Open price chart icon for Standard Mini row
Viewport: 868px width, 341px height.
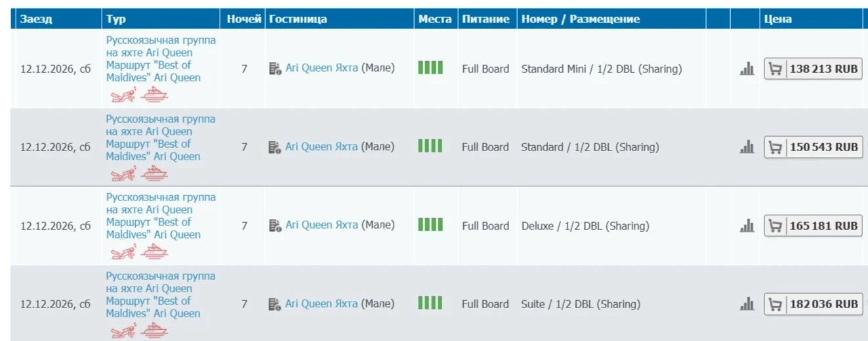(747, 68)
